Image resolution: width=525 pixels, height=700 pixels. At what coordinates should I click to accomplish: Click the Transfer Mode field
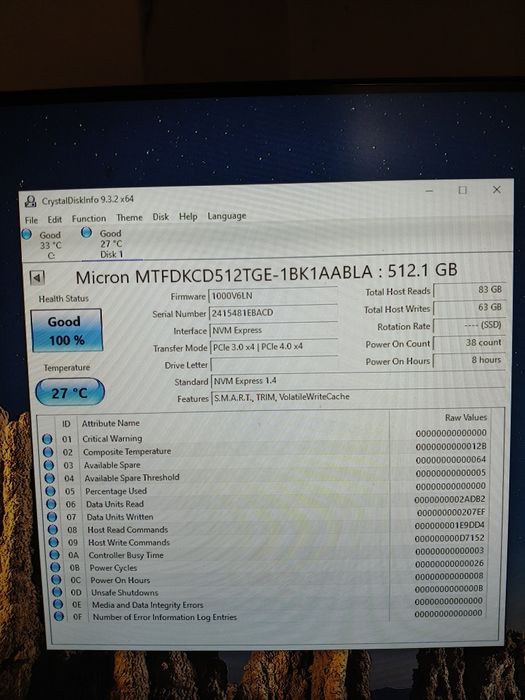click(274, 346)
